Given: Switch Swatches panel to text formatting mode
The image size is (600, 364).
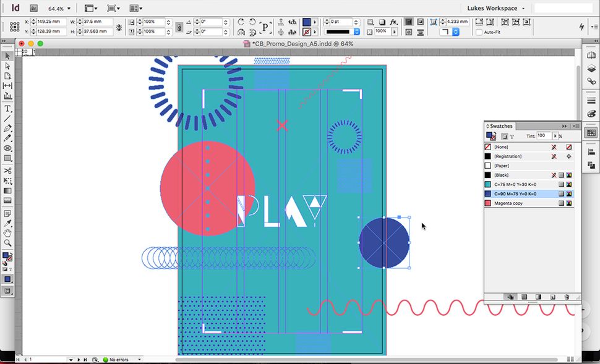Looking at the screenshot, I should (512, 136).
